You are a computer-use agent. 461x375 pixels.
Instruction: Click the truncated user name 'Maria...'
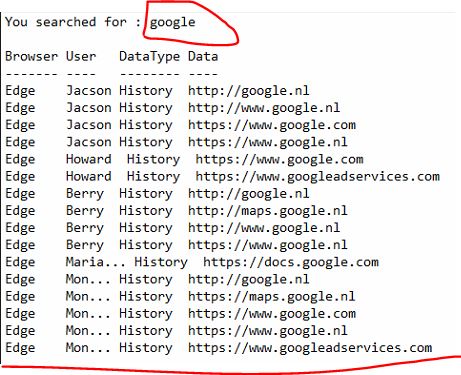coord(96,262)
